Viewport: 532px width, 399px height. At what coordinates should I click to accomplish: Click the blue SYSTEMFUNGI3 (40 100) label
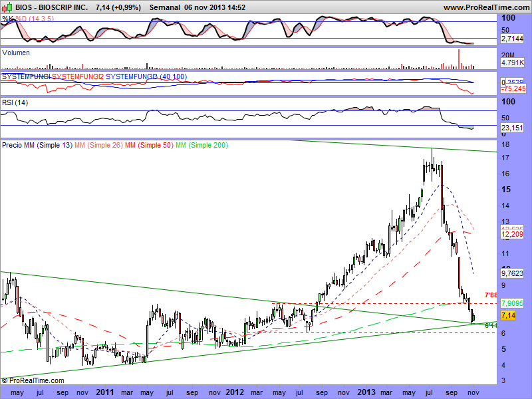pyautogui.click(x=146, y=76)
